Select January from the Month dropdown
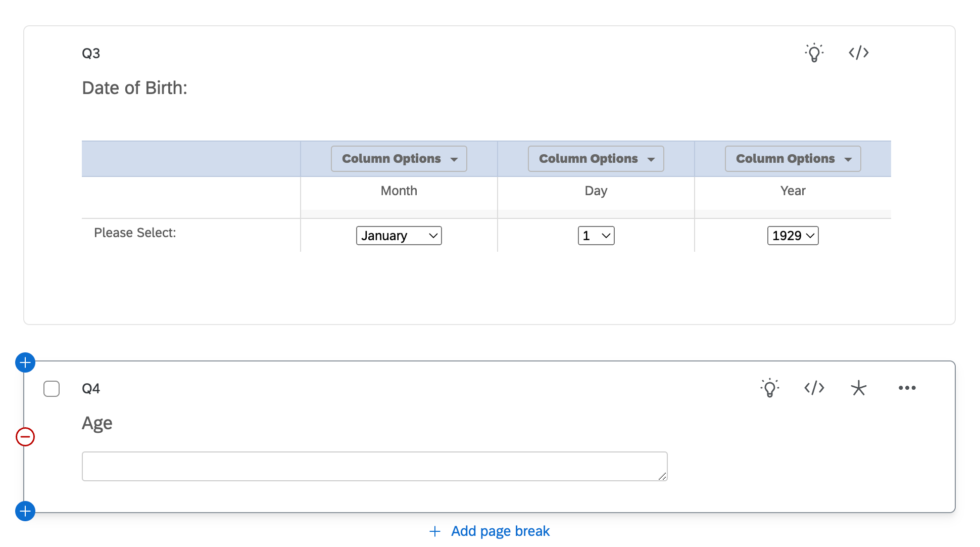This screenshot has height=547, width=980. tap(398, 235)
